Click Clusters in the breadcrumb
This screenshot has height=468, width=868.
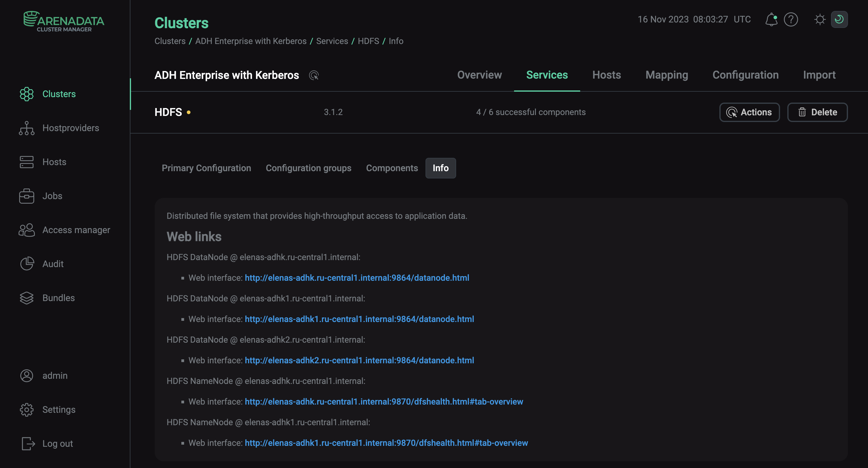click(x=170, y=41)
